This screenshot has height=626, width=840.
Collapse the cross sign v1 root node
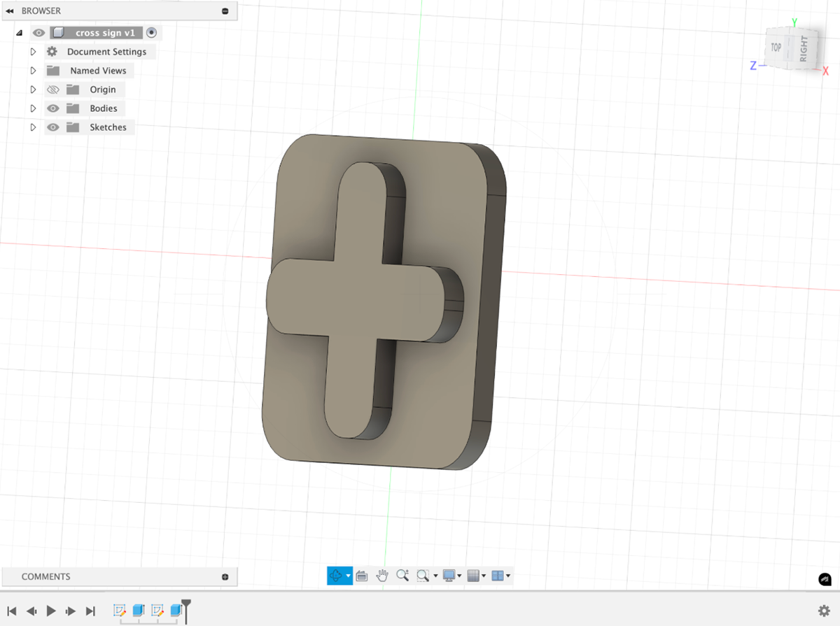coord(19,33)
